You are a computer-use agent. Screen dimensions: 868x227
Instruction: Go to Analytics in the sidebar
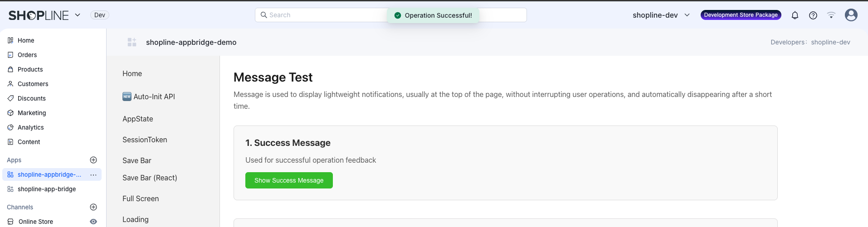pos(30,127)
